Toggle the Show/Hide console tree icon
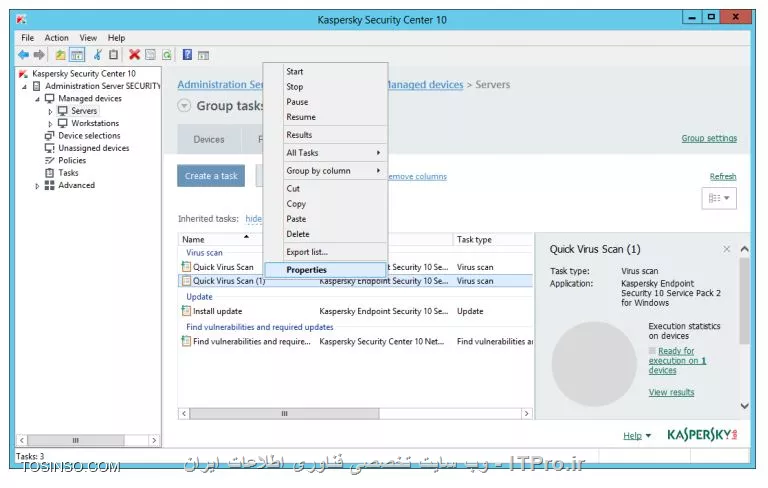Image resolution: width=768 pixels, height=488 pixels. coord(77,55)
